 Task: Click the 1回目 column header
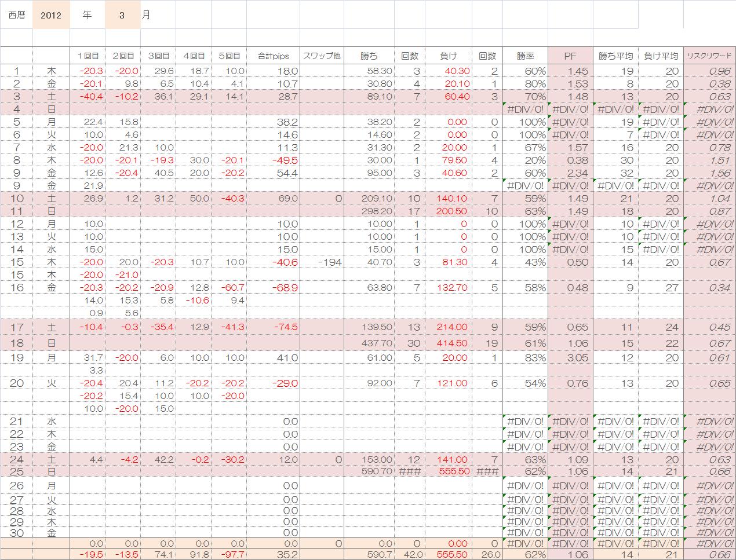88,56
